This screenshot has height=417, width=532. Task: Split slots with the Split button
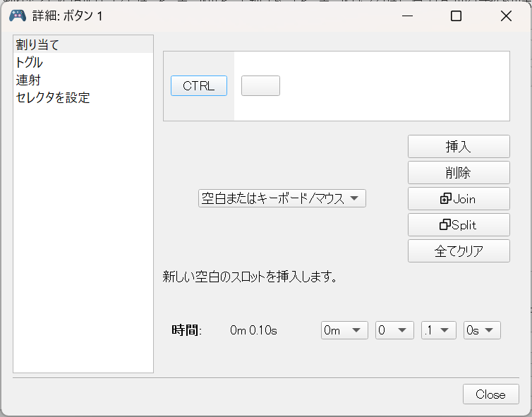click(x=459, y=224)
